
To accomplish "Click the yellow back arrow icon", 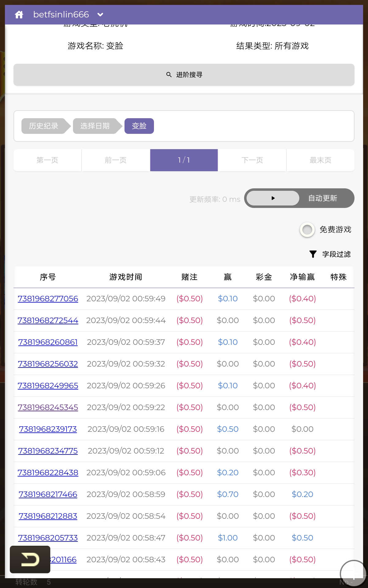I will [30, 560].
